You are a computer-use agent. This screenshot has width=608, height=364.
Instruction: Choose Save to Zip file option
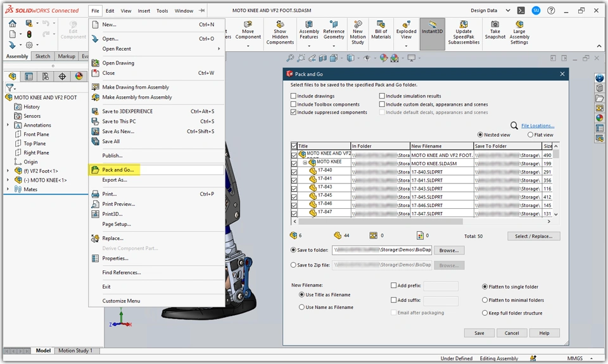click(x=294, y=265)
